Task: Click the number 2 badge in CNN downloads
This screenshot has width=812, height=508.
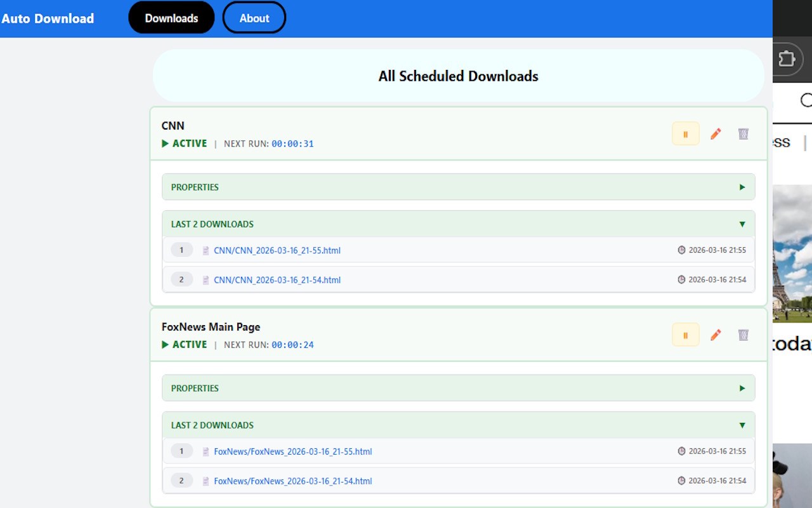Action: point(181,279)
